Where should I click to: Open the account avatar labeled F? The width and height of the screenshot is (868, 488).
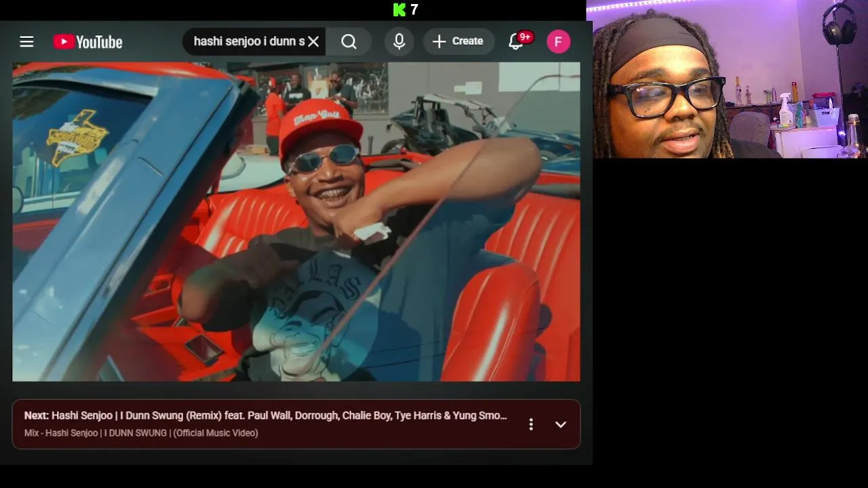point(559,42)
